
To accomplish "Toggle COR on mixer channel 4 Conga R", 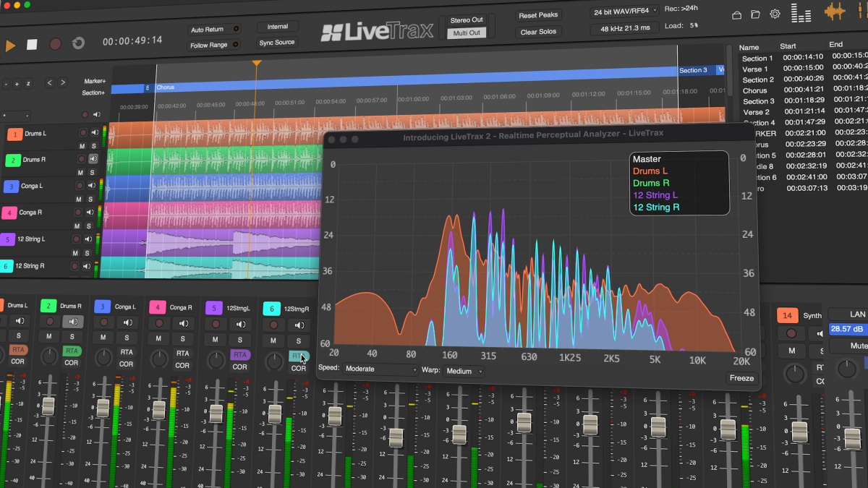I will [x=182, y=366].
